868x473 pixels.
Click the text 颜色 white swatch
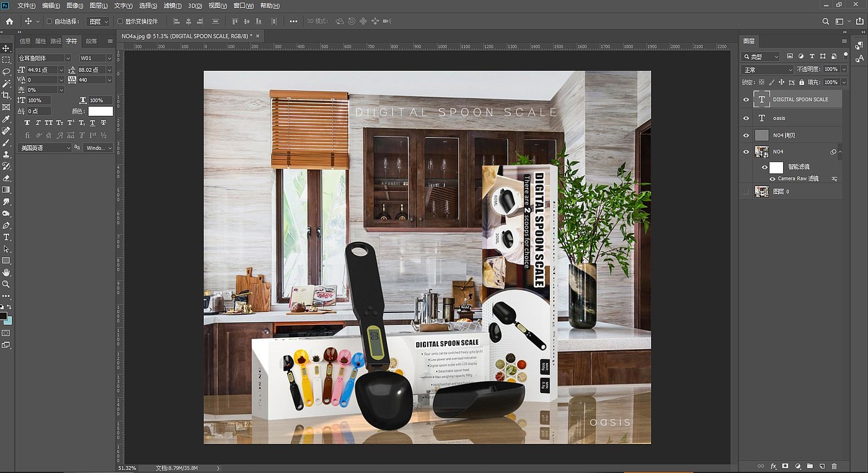(100, 112)
